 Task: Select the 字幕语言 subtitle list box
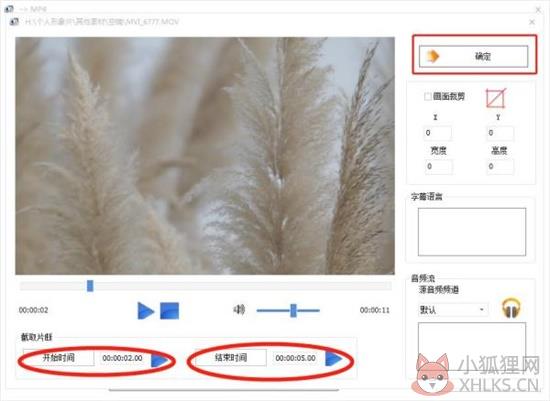pos(472,232)
